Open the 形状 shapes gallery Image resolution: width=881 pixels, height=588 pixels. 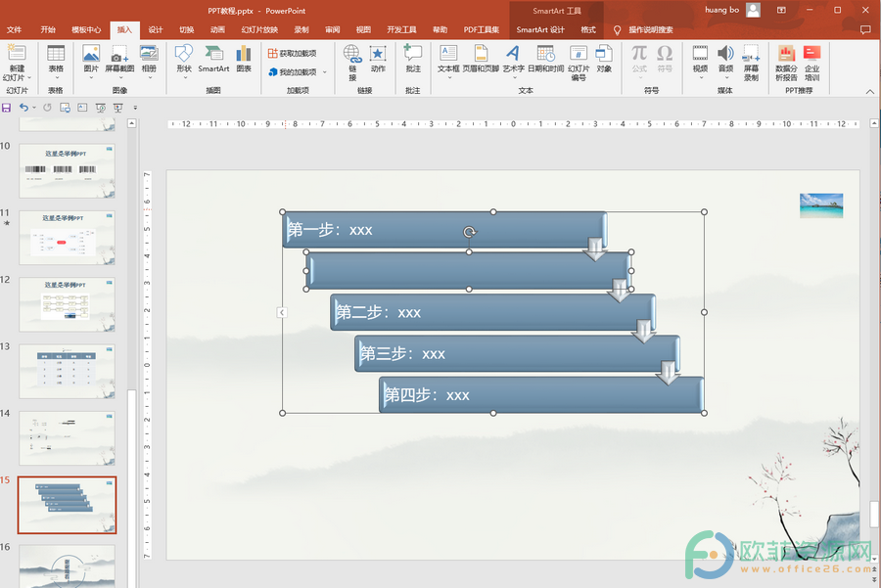tap(184, 54)
